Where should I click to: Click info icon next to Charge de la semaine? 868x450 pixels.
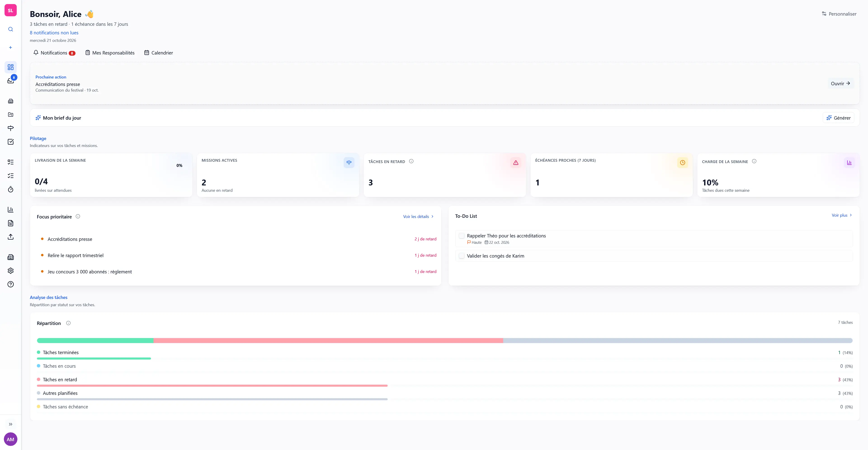[x=754, y=161]
